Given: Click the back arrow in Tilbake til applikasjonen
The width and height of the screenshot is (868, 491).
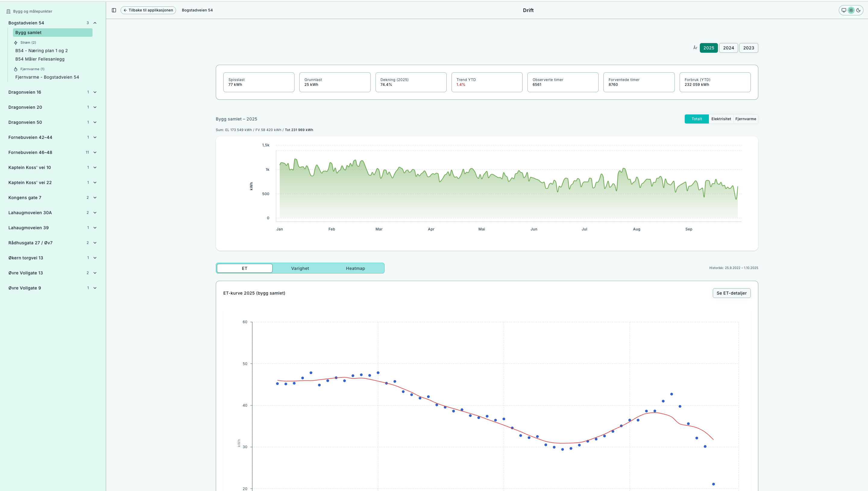Looking at the screenshot, I should point(125,10).
